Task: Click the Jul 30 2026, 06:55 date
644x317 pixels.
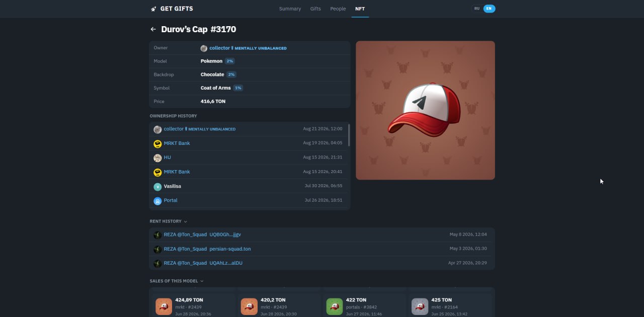Action: click(x=324, y=186)
